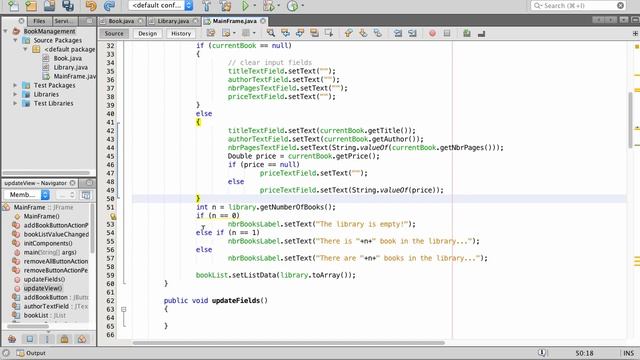
Task: Click the Toggle Bookmark icon
Action: tap(378, 33)
